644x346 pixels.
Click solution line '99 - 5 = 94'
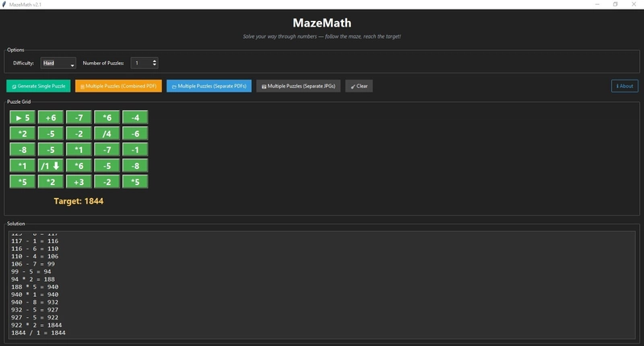point(31,272)
